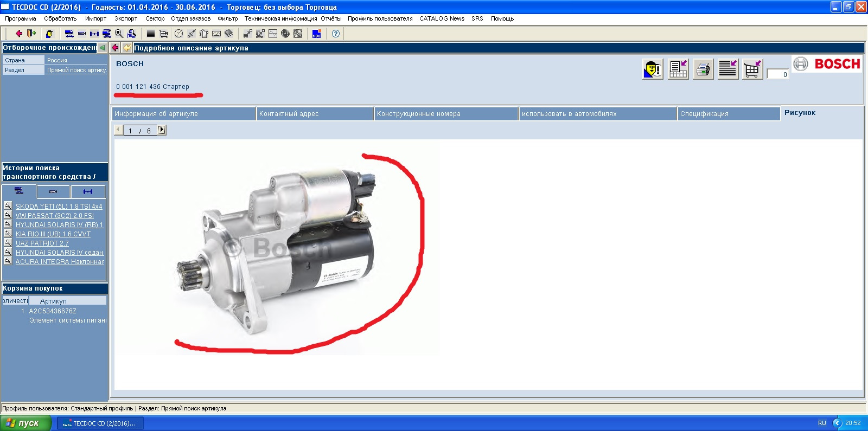Open VW PASSAT (3C2) 2.0 FSI link

55,216
